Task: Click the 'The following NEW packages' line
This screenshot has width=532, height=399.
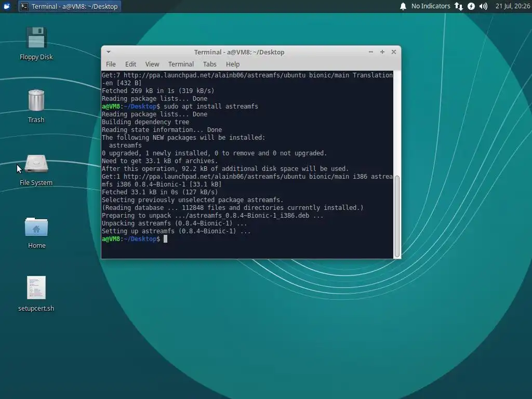Action: pyautogui.click(x=183, y=138)
